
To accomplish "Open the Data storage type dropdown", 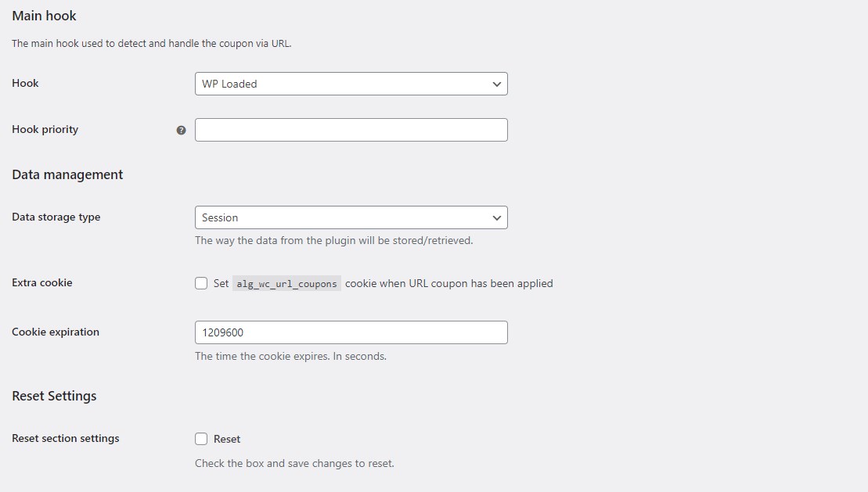I will [x=351, y=217].
